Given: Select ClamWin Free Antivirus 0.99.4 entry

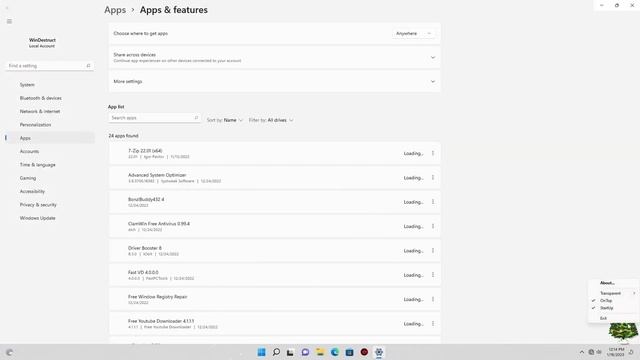Looking at the screenshot, I should 274,227.
